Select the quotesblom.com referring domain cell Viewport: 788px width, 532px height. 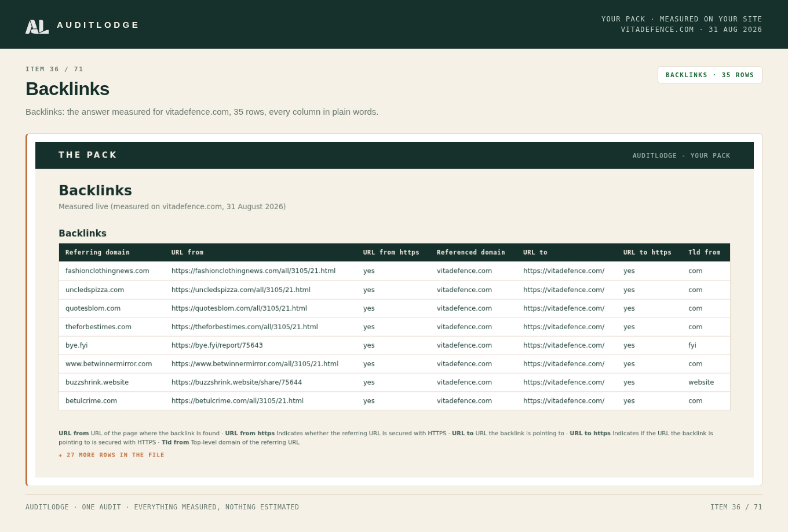click(x=93, y=308)
